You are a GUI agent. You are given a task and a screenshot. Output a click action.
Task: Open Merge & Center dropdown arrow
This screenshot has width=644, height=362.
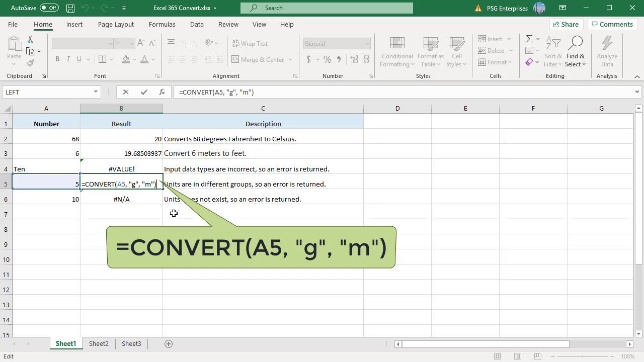click(x=290, y=60)
